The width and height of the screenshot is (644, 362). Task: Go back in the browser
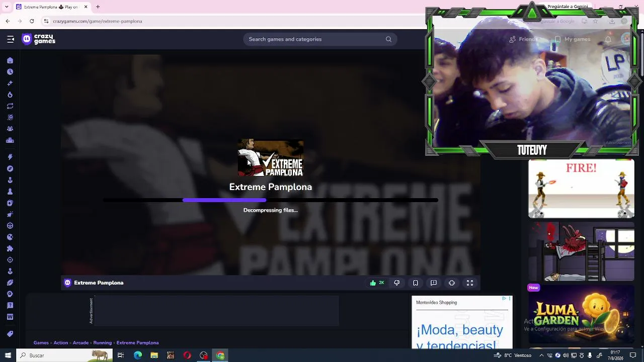8,21
